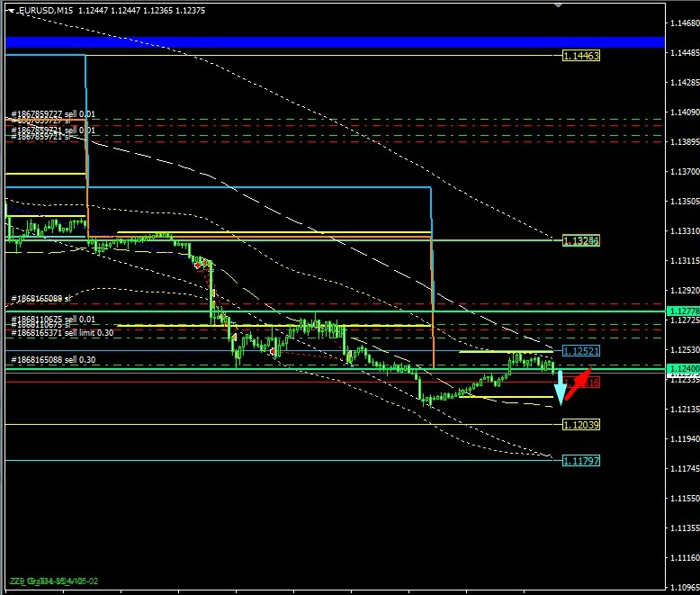
Task: Select order #1868165088 sell 0.30 label
Action: coord(54,360)
